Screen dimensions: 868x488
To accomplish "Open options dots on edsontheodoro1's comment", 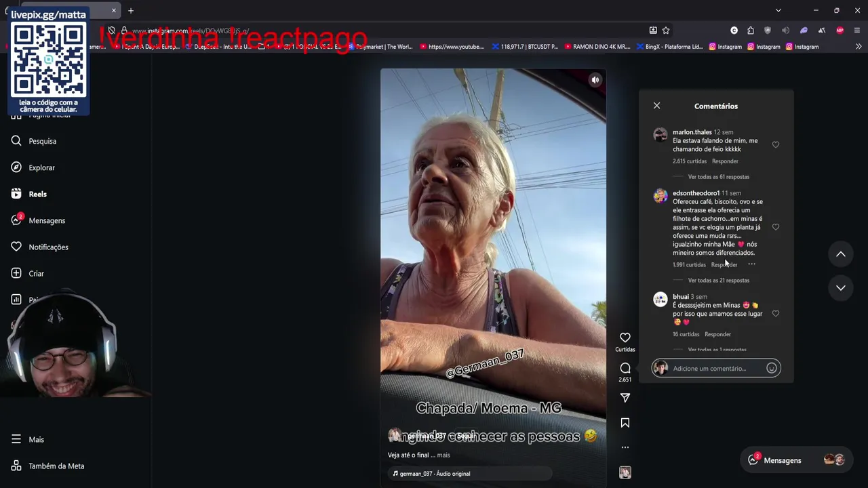I will click(751, 264).
